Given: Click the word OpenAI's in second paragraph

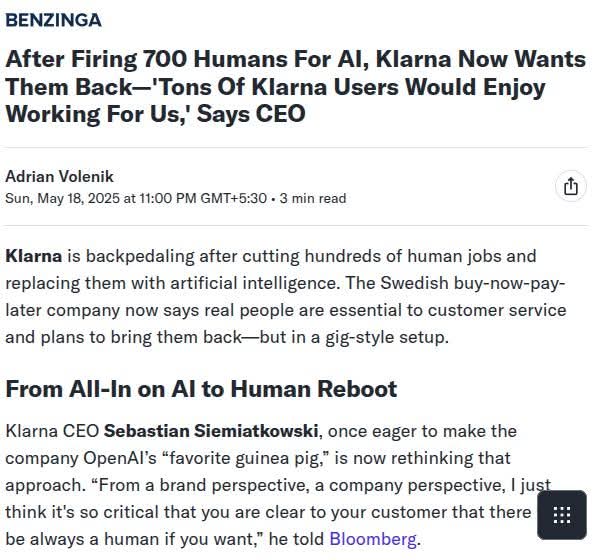Looking at the screenshot, I should (120, 458).
